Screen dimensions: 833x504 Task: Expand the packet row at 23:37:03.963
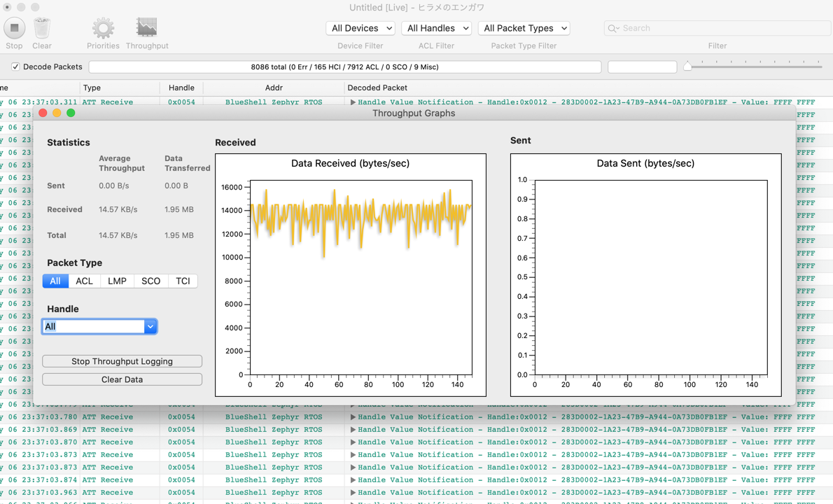[353, 492]
